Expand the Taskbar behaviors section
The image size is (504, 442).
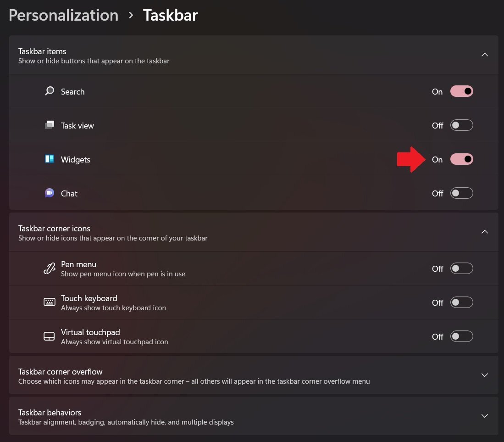pos(254,416)
